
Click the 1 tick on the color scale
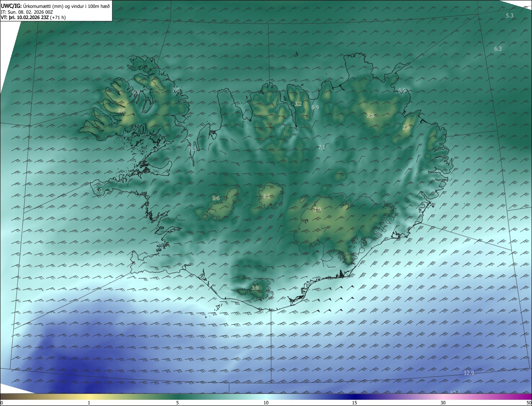click(x=89, y=403)
